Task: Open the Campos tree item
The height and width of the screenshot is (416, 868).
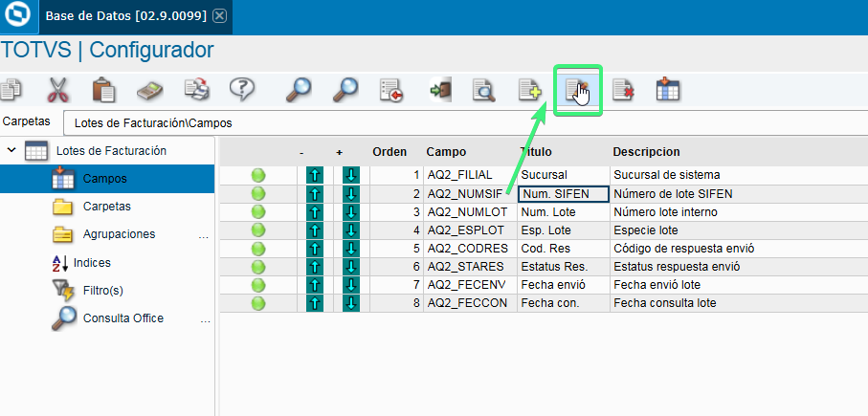Action: [107, 179]
